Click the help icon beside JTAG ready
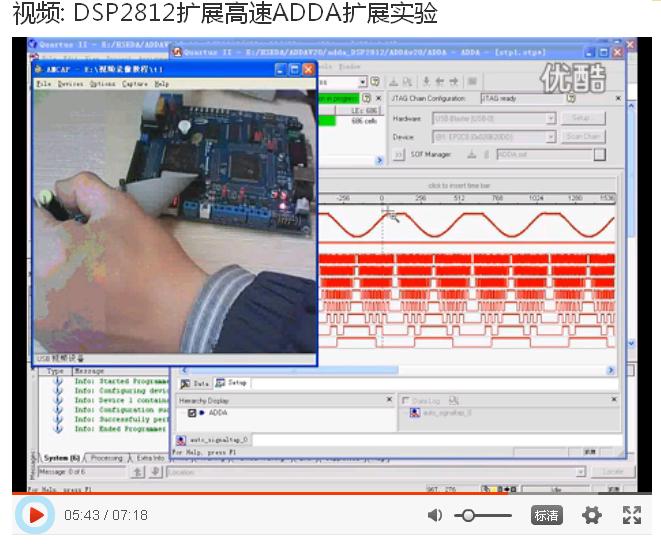661x544 pixels. coord(571,98)
